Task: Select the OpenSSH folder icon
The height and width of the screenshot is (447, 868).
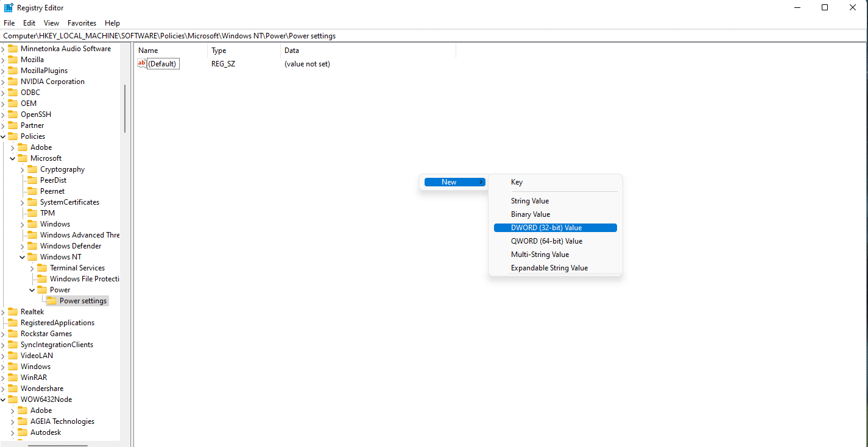Action: (13, 114)
